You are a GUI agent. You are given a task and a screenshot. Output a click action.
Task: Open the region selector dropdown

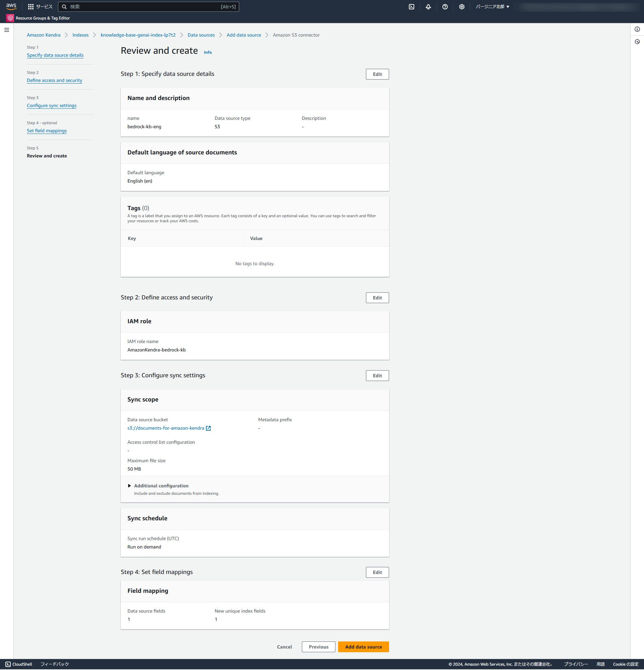click(x=492, y=6)
